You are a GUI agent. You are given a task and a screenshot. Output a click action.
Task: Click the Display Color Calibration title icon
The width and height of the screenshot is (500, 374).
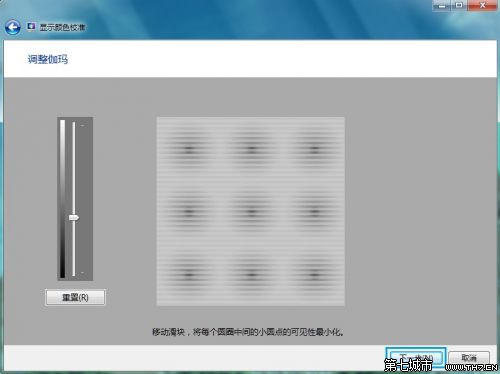[31, 26]
